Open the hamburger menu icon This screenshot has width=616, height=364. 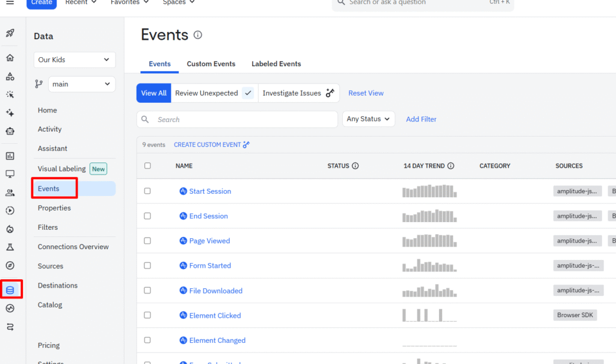point(10,2)
